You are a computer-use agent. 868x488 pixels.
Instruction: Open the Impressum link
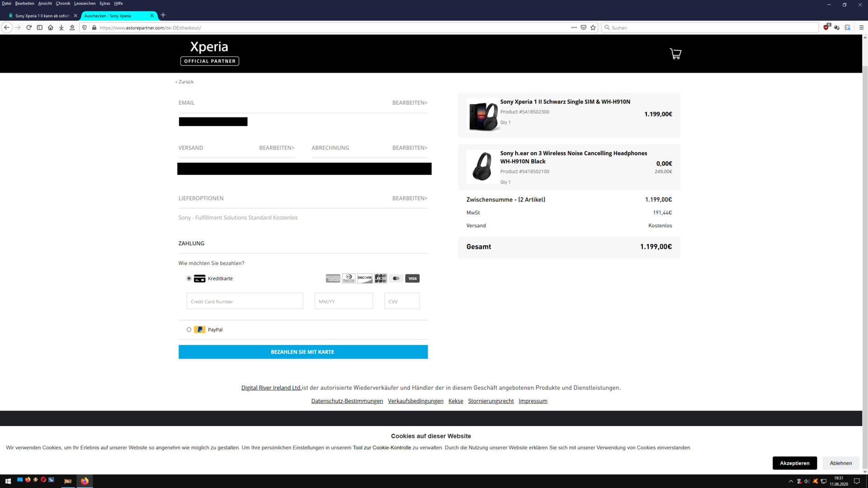point(533,401)
